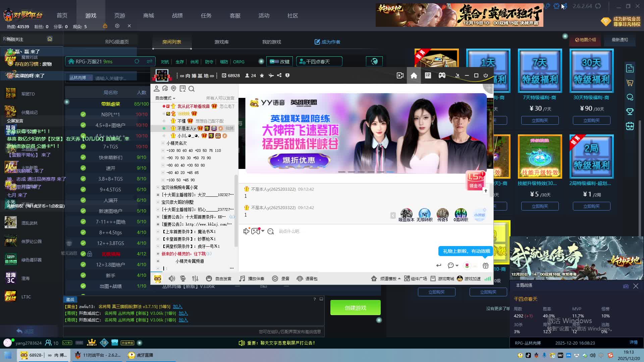644x362 pixels.
Task: Click the share icon beside channel ID
Action: (279, 75)
